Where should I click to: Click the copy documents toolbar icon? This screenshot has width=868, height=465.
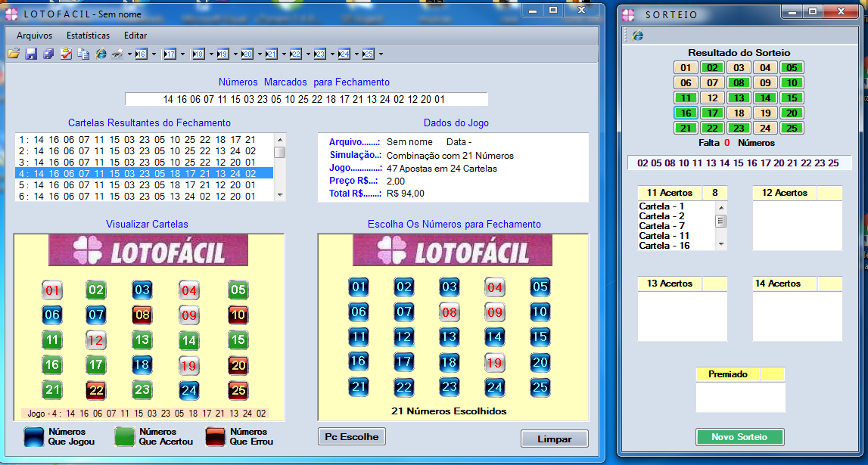83,54
